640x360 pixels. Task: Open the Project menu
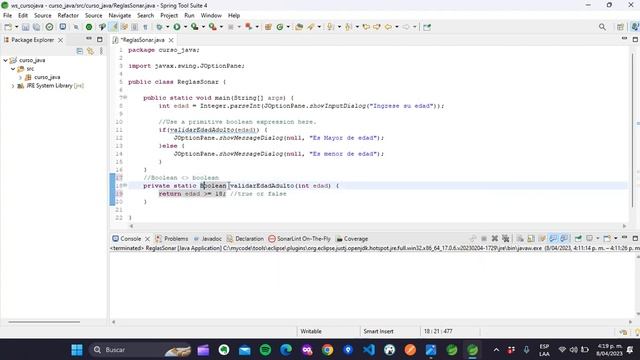pos(169,16)
